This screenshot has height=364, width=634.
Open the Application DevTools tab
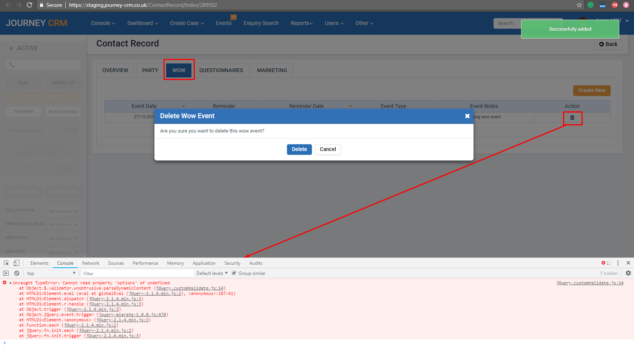click(x=204, y=263)
